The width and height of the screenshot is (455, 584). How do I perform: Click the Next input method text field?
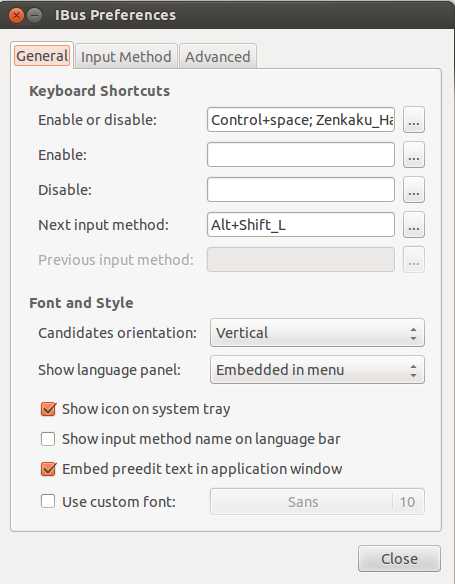301,225
